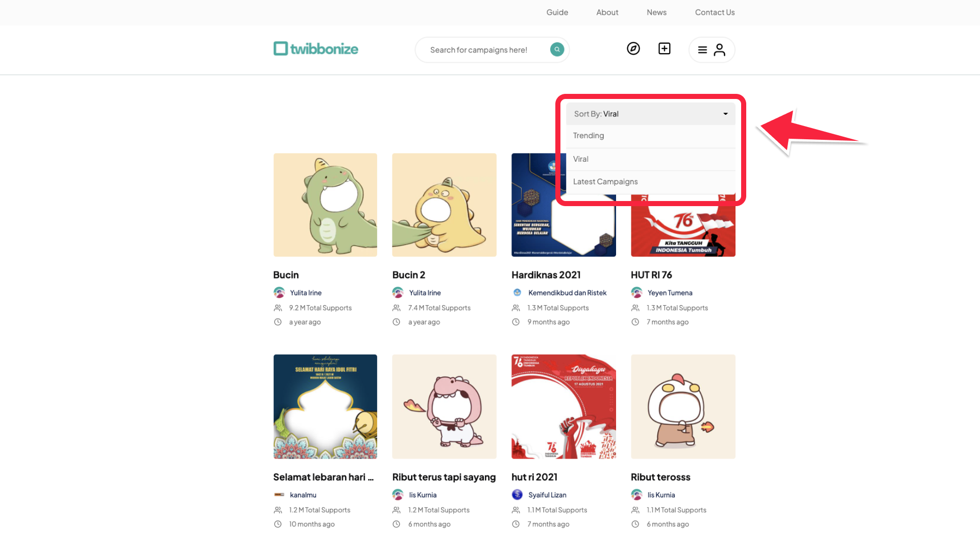Click the Guide navigation link

[557, 12]
